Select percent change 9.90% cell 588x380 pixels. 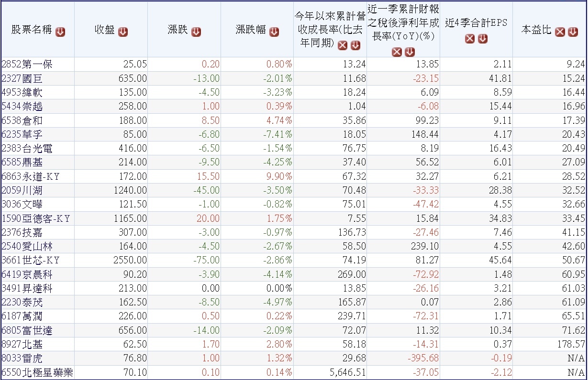tap(257, 176)
